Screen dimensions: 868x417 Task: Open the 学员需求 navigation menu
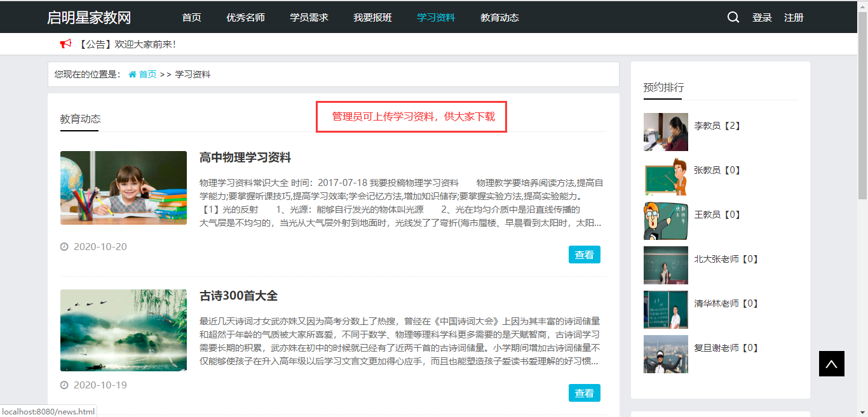pos(309,18)
